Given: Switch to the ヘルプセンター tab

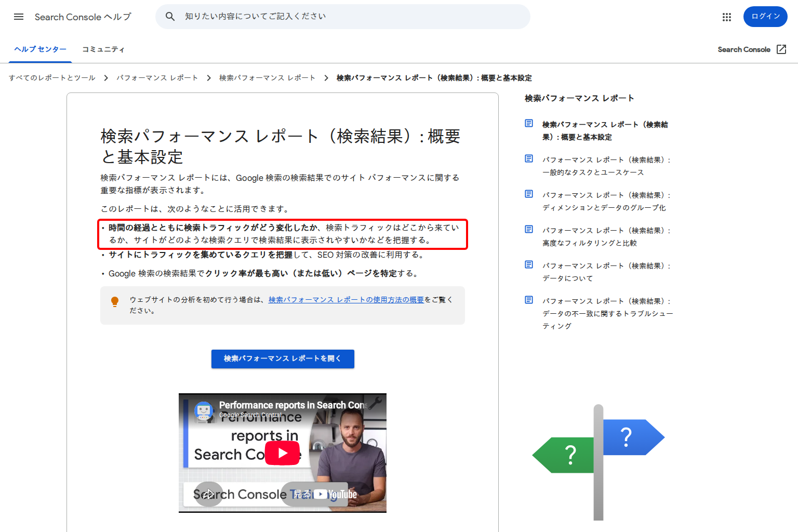Looking at the screenshot, I should click(x=41, y=49).
